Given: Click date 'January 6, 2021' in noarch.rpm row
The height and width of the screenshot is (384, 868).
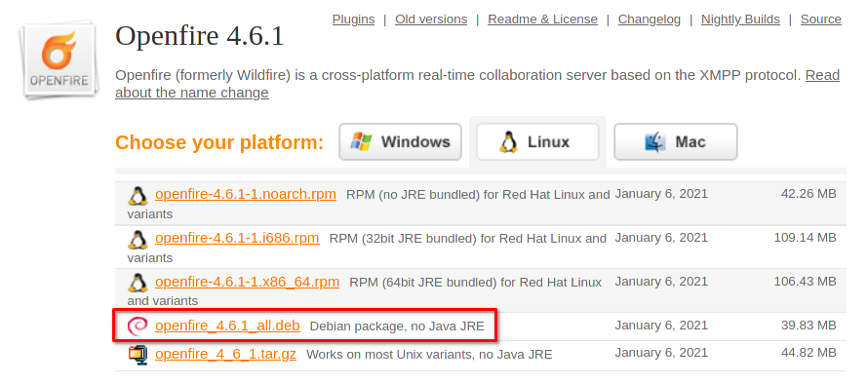Looking at the screenshot, I should coord(661,194).
